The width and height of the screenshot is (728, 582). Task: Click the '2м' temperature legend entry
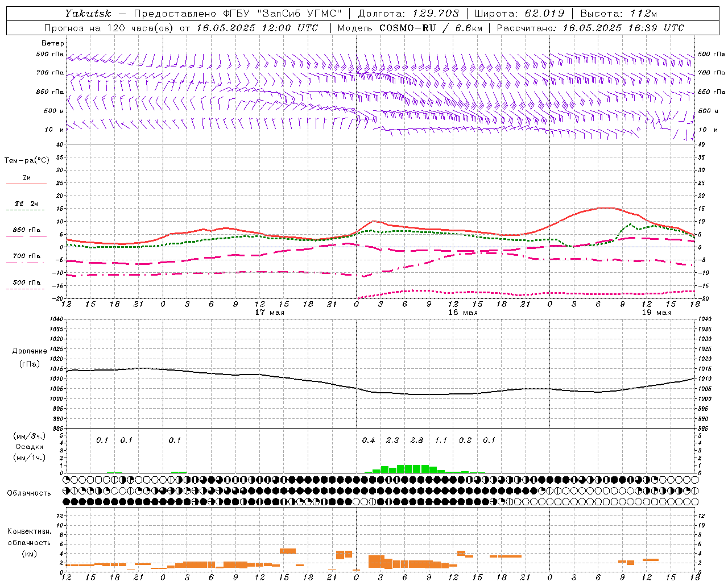coord(27,178)
